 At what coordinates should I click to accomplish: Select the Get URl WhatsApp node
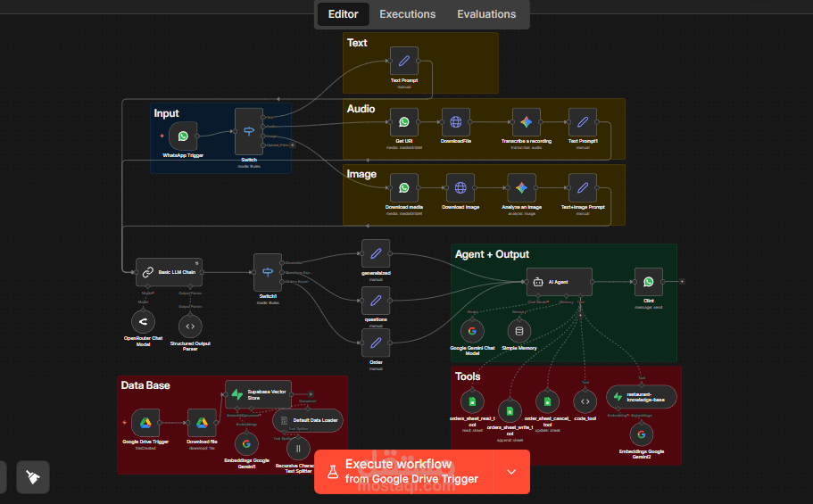(x=404, y=122)
